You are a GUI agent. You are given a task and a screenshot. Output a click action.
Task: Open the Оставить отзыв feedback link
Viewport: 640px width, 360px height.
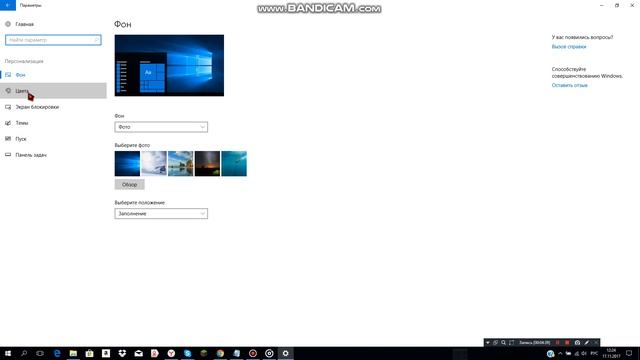click(569, 85)
